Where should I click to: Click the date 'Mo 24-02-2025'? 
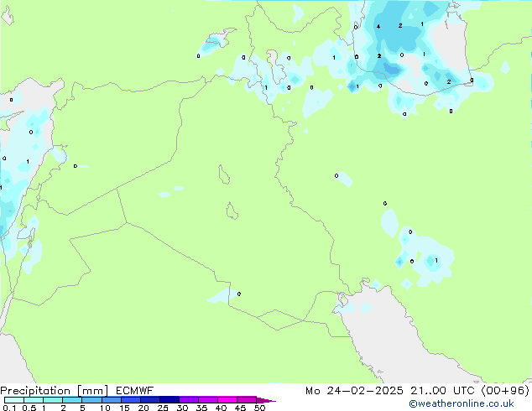pyautogui.click(x=355, y=390)
